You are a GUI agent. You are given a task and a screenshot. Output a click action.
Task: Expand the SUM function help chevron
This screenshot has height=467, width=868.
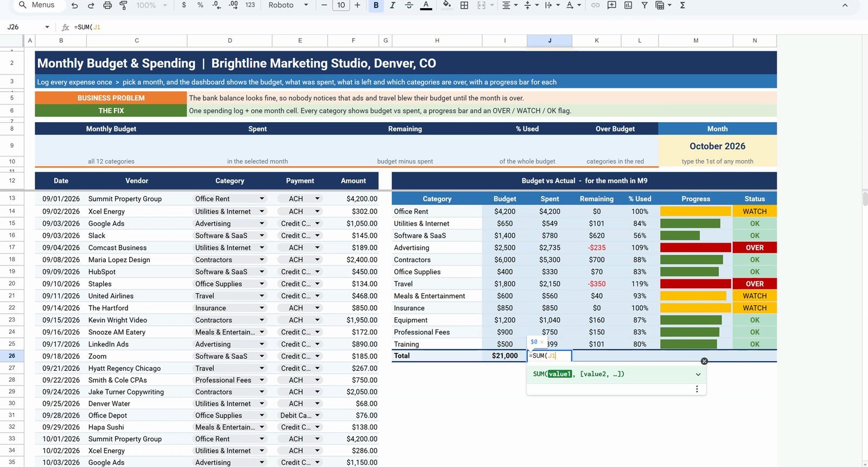(x=698, y=374)
